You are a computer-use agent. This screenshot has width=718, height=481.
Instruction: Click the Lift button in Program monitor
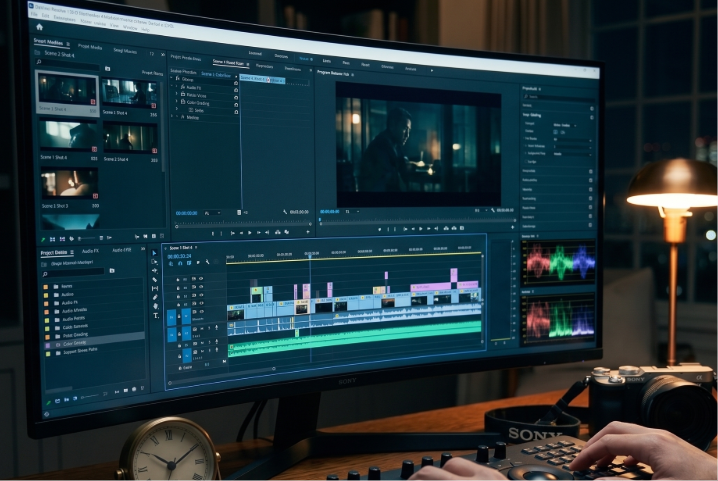click(446, 228)
